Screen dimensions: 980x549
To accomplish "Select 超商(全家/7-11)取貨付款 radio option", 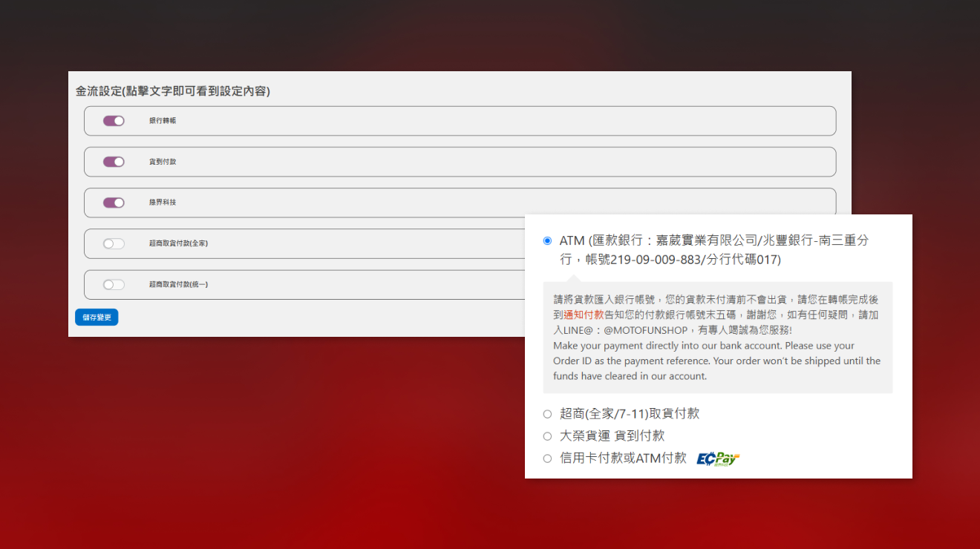I will (547, 414).
